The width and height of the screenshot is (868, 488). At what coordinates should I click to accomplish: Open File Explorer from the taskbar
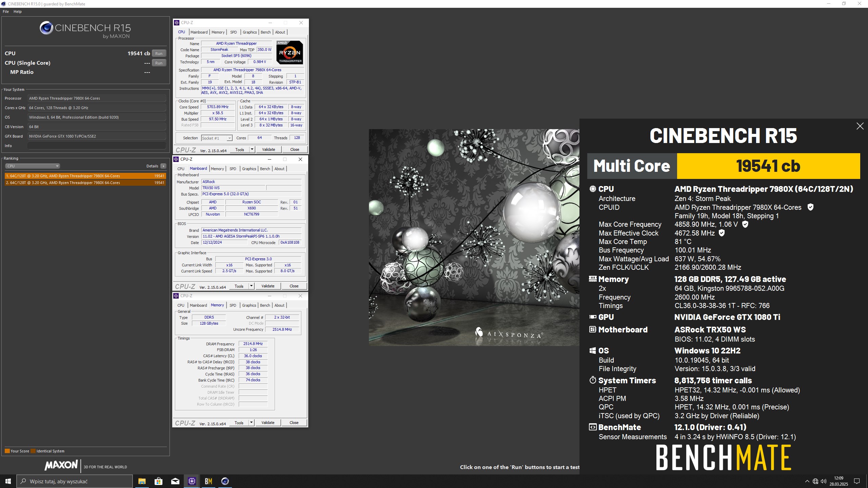tap(142, 481)
